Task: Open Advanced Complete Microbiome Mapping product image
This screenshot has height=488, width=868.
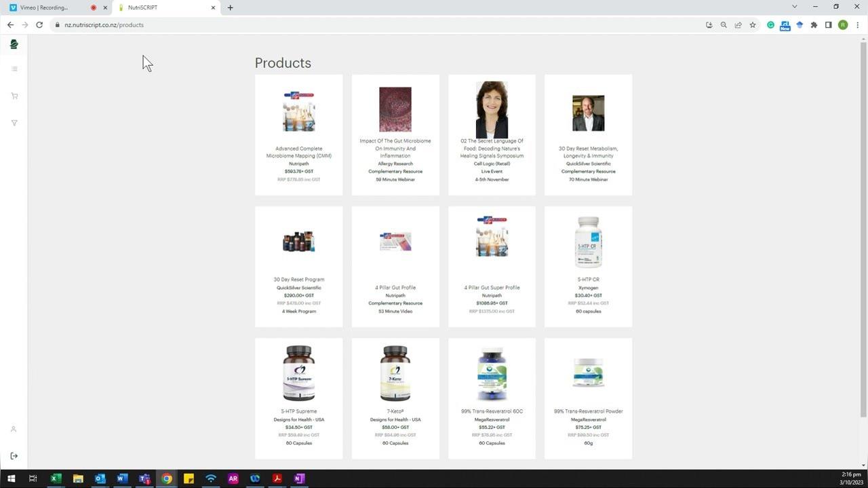Action: click(299, 111)
